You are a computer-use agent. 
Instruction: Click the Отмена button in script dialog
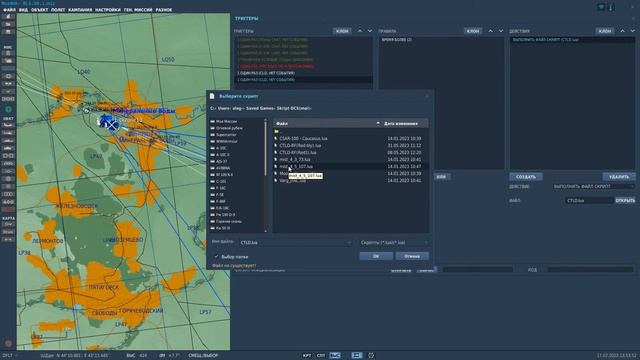pos(412,256)
